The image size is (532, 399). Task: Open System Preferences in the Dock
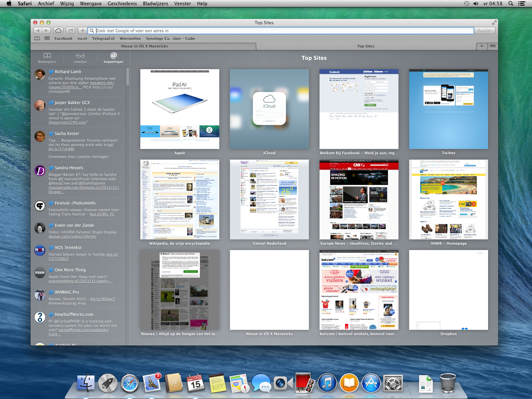393,383
